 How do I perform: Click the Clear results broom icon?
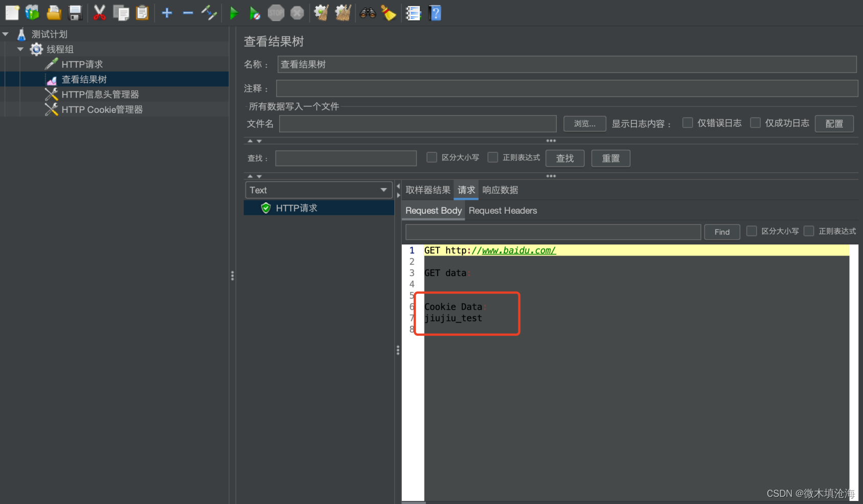[322, 13]
